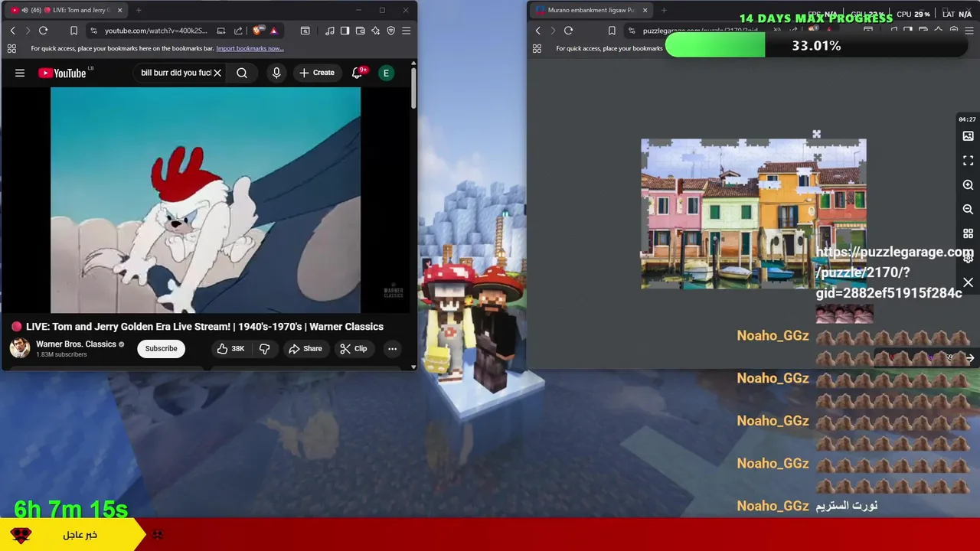Click cast icon in YouTube address bar
This screenshot has height=551, width=980.
coord(220,31)
